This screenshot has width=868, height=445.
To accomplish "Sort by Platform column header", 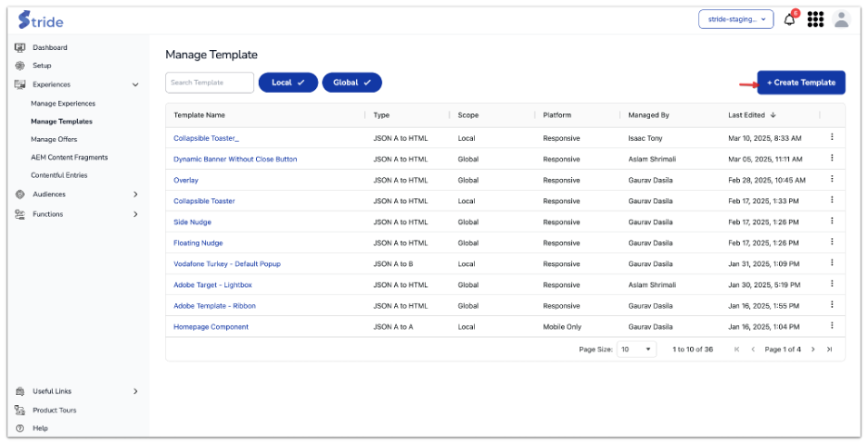I will pos(557,115).
